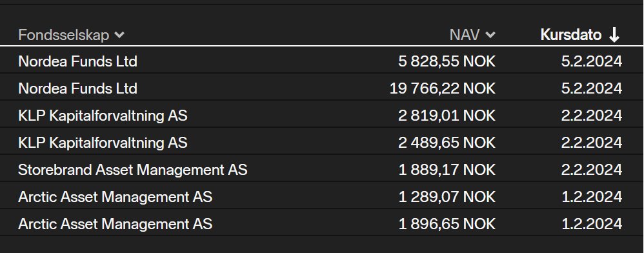Open the NAV column sort chevron

point(490,35)
